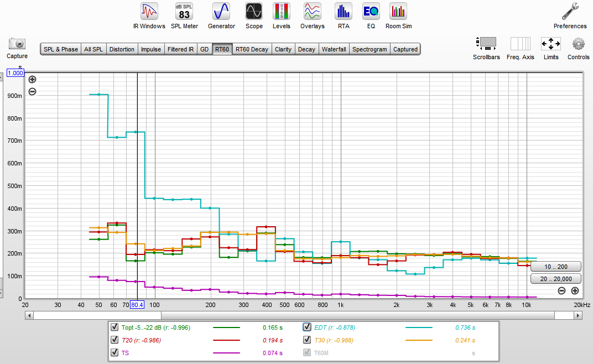The height and width of the screenshot is (364, 593).
Task: Toggle the TS trace checkbox
Action: [x=115, y=352]
